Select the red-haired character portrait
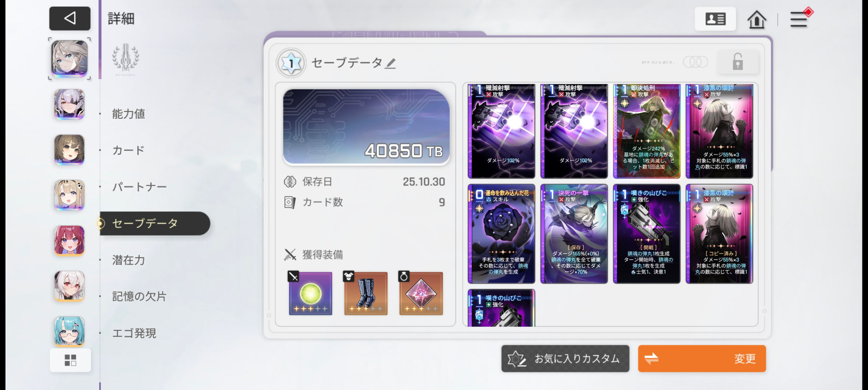The image size is (868, 390). point(70,241)
